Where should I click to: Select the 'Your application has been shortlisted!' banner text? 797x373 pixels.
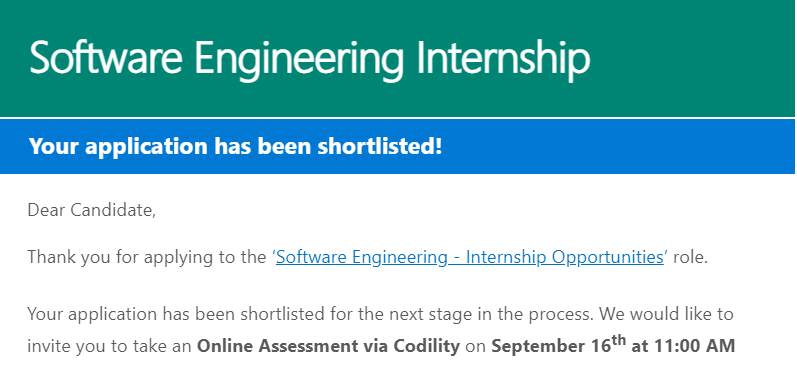(x=235, y=146)
